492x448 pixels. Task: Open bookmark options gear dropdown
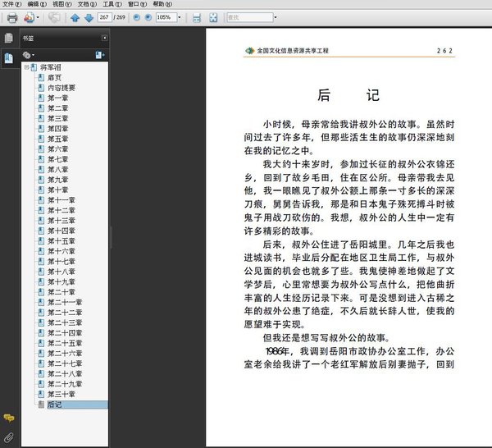coord(28,55)
